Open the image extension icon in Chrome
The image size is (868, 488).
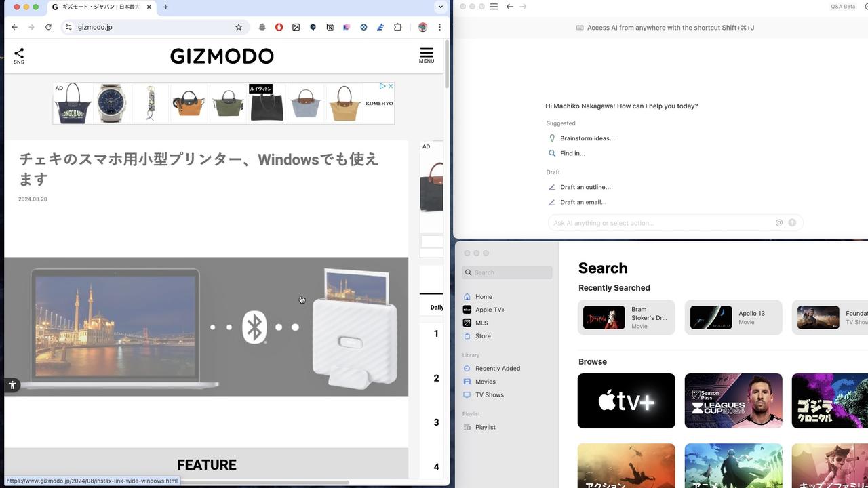click(x=296, y=27)
